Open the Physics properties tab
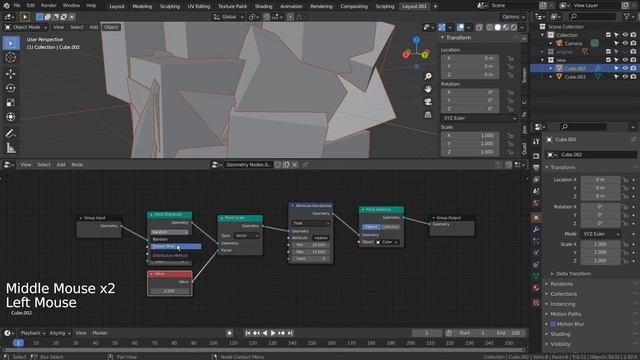This screenshot has height=360, width=640. click(x=536, y=253)
